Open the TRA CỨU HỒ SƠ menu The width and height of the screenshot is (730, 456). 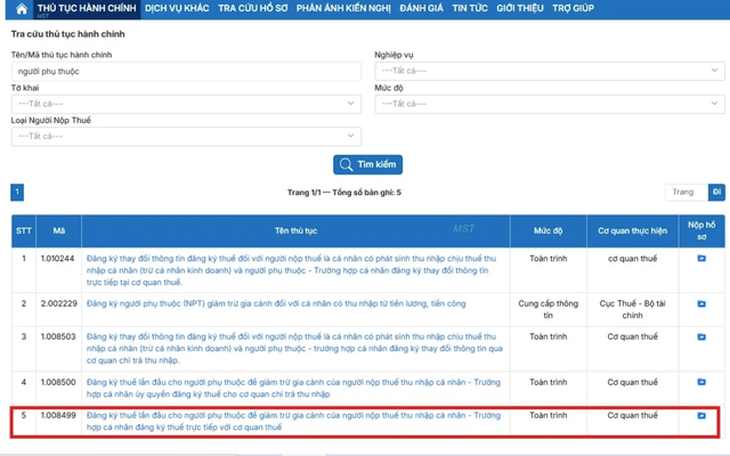253,8
